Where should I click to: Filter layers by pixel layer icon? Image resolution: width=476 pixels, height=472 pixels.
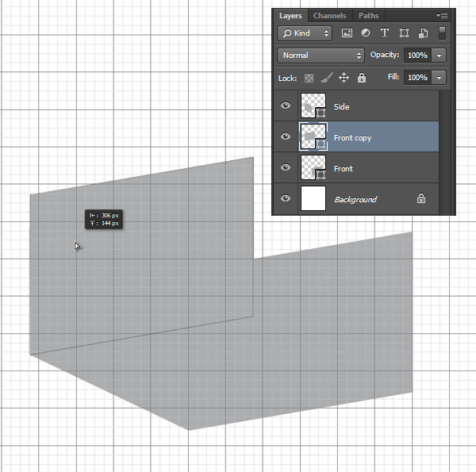(347, 33)
